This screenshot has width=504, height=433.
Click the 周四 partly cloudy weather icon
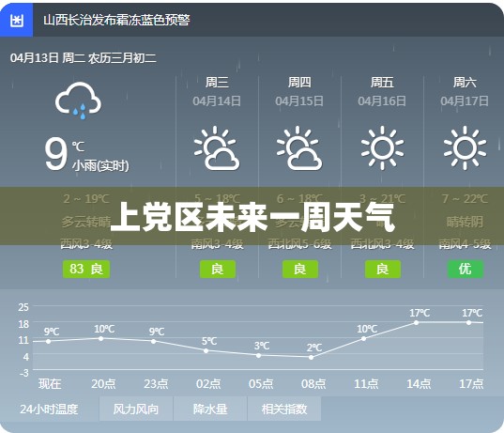click(299, 148)
